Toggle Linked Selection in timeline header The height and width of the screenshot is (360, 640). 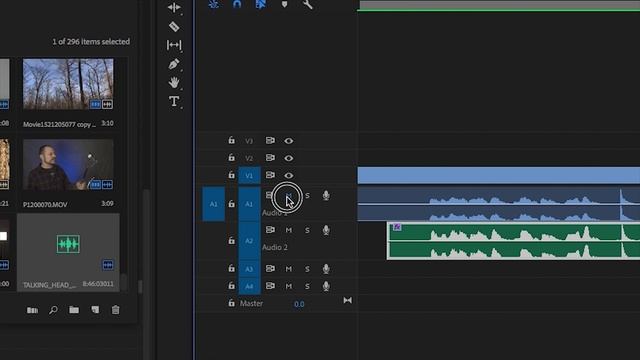[260, 4]
